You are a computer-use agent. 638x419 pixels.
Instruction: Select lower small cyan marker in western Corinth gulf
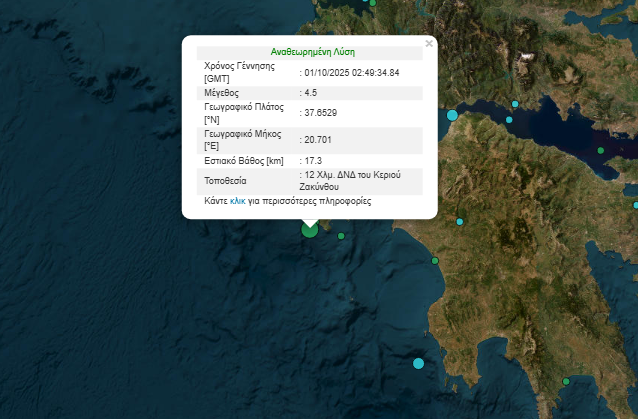click(509, 120)
